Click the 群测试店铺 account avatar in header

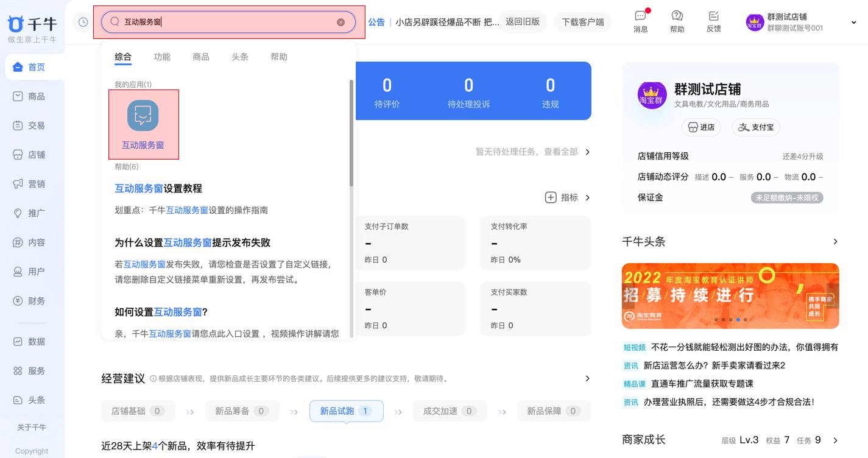[755, 23]
